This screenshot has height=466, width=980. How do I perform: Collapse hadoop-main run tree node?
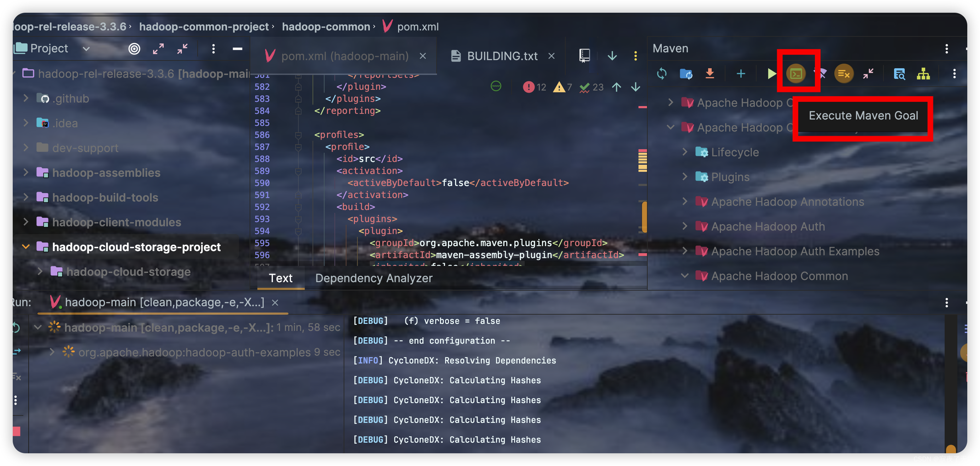click(38, 327)
